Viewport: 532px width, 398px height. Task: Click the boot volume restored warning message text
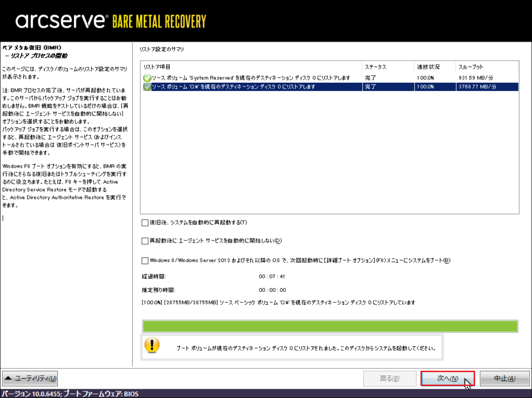[x=305, y=349]
